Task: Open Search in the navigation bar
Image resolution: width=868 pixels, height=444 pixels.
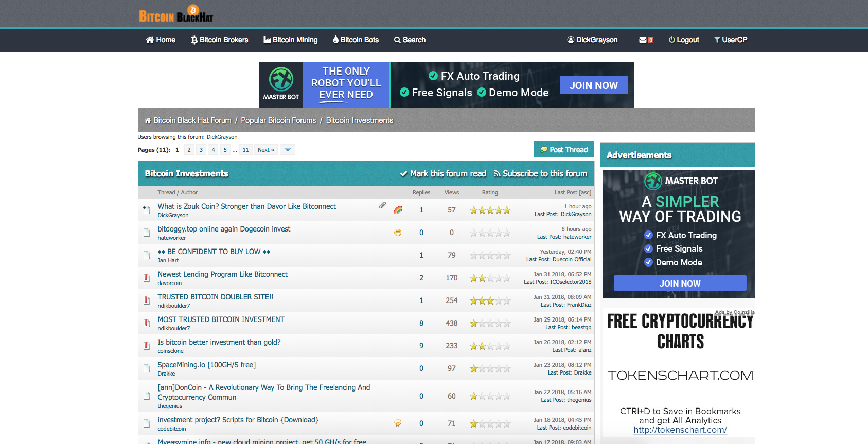Action: tap(410, 40)
